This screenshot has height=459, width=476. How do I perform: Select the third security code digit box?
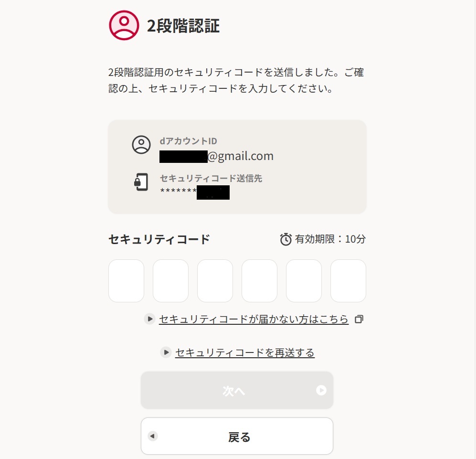(215, 281)
